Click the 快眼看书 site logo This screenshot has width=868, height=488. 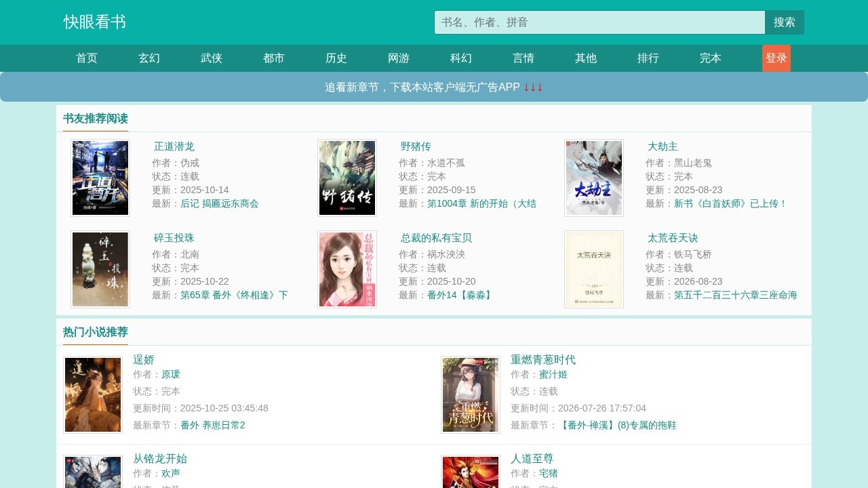pos(95,22)
